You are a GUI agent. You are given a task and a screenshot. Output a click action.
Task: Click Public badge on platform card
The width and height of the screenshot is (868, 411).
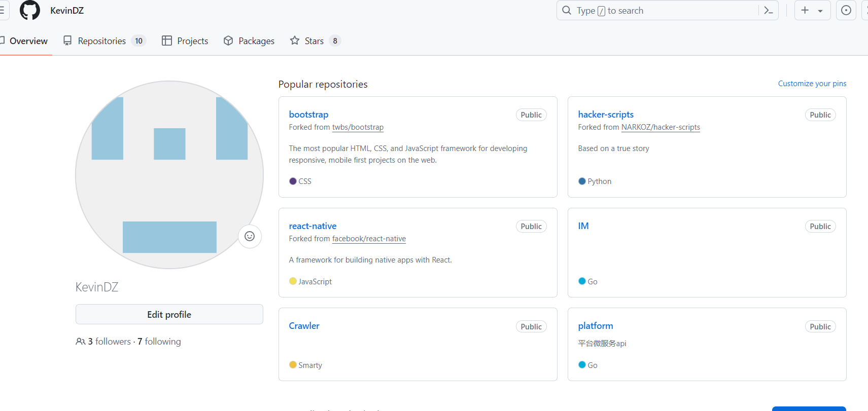(x=820, y=327)
